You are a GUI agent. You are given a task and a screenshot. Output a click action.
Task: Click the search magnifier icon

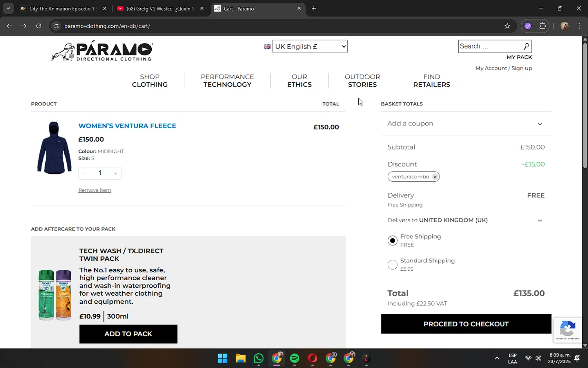526,46
